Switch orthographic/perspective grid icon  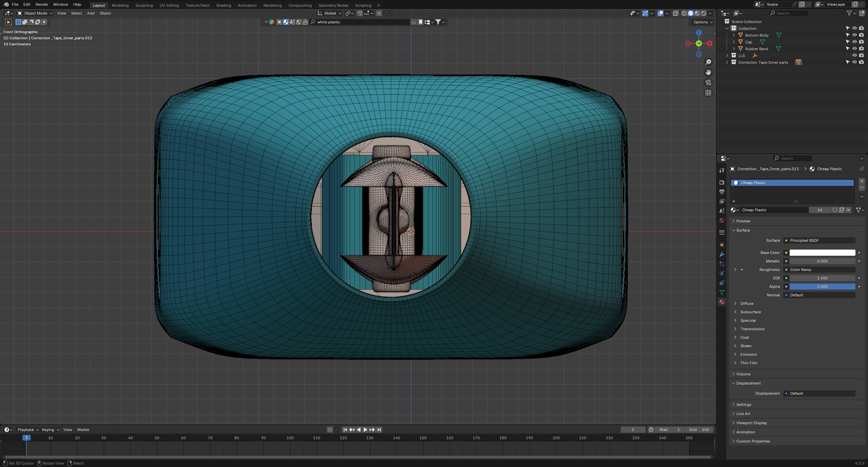point(708,93)
